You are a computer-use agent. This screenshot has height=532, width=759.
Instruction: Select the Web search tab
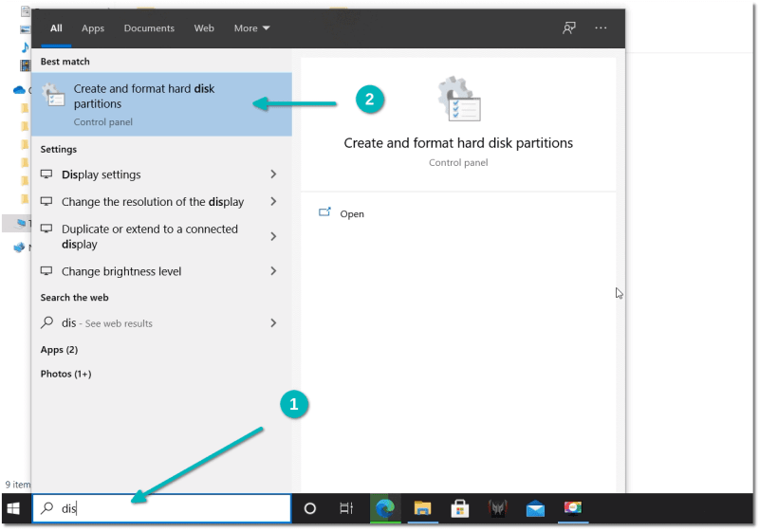(x=204, y=28)
